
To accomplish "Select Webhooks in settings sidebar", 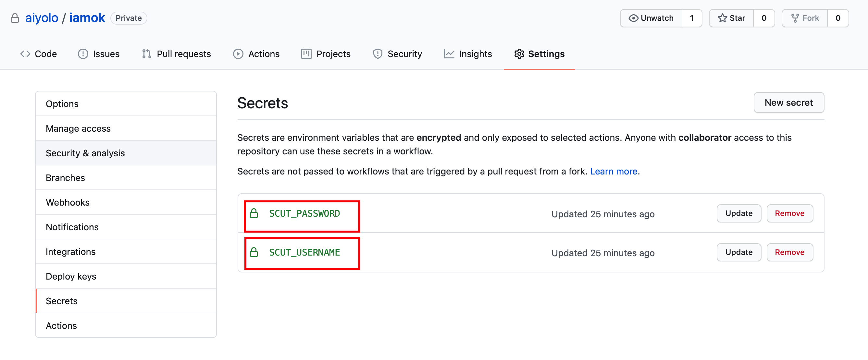I will (x=68, y=202).
